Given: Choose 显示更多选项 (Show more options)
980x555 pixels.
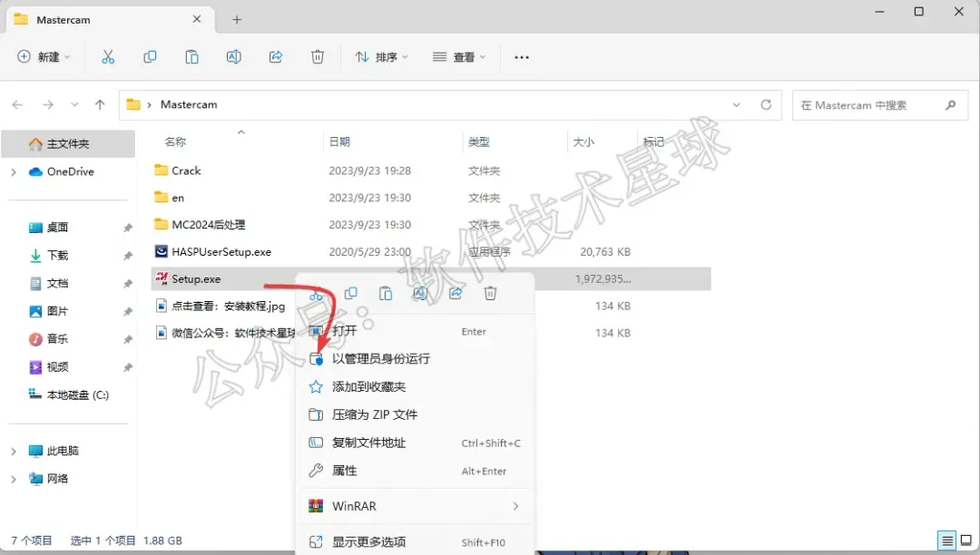Looking at the screenshot, I should 415,542.
